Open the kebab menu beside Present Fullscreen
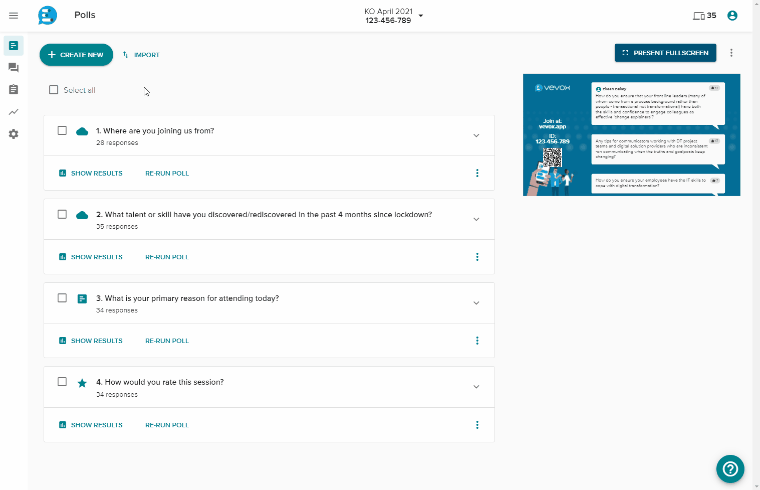The image size is (760, 490). click(x=731, y=53)
